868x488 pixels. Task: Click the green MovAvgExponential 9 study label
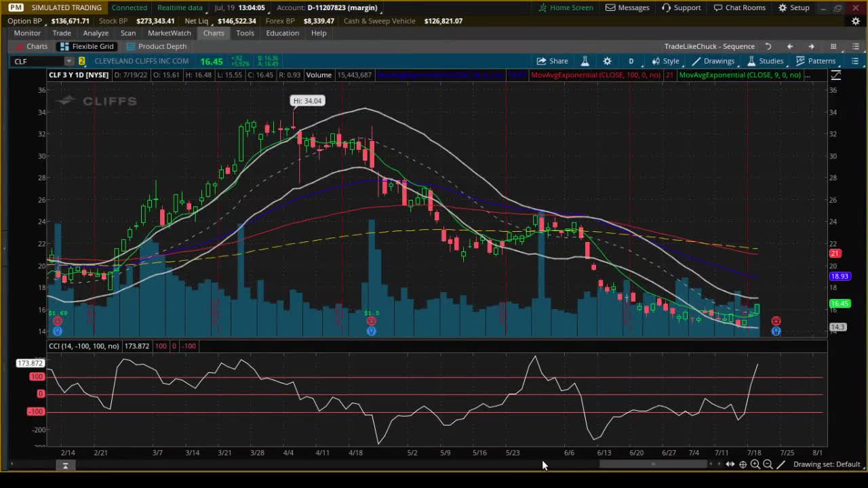740,75
